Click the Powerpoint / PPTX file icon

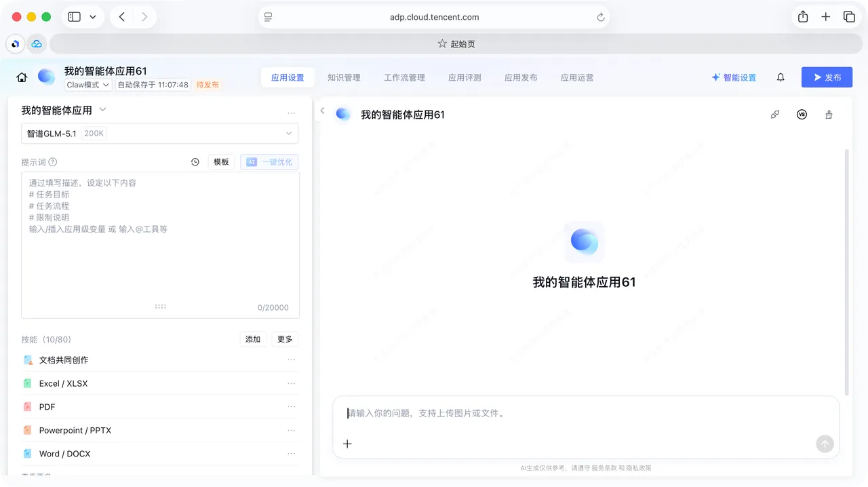coord(28,430)
